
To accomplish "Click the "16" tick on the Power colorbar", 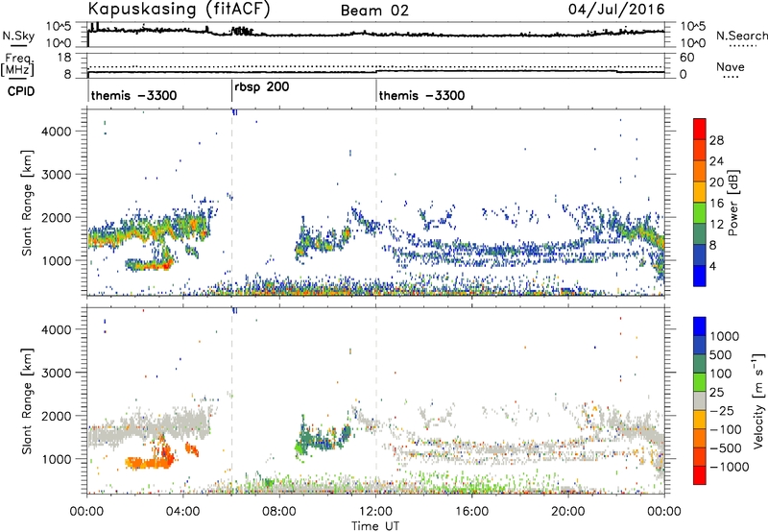I will 716,204.
